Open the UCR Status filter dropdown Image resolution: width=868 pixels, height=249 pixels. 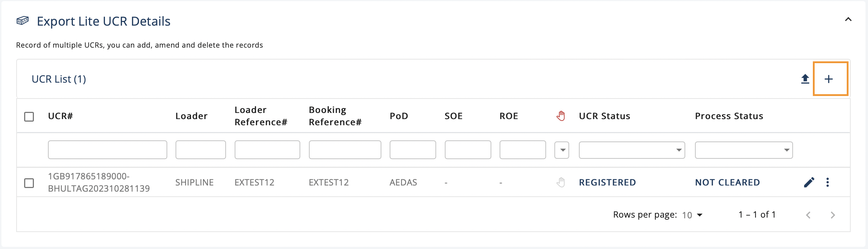point(632,150)
